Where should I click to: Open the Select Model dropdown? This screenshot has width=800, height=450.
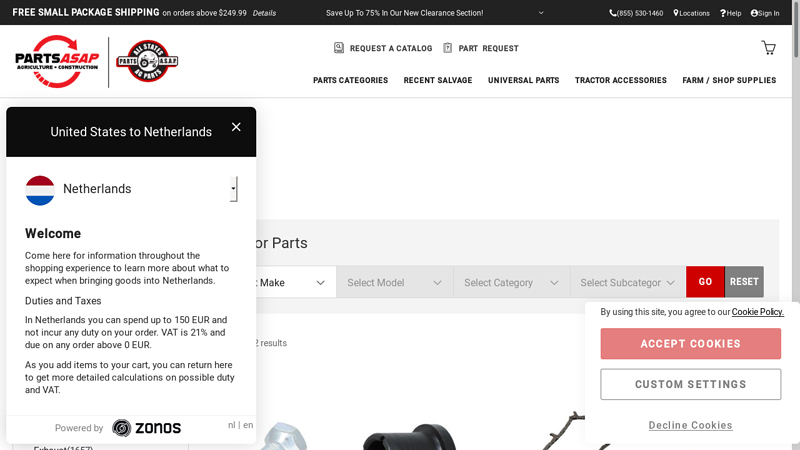point(394,282)
